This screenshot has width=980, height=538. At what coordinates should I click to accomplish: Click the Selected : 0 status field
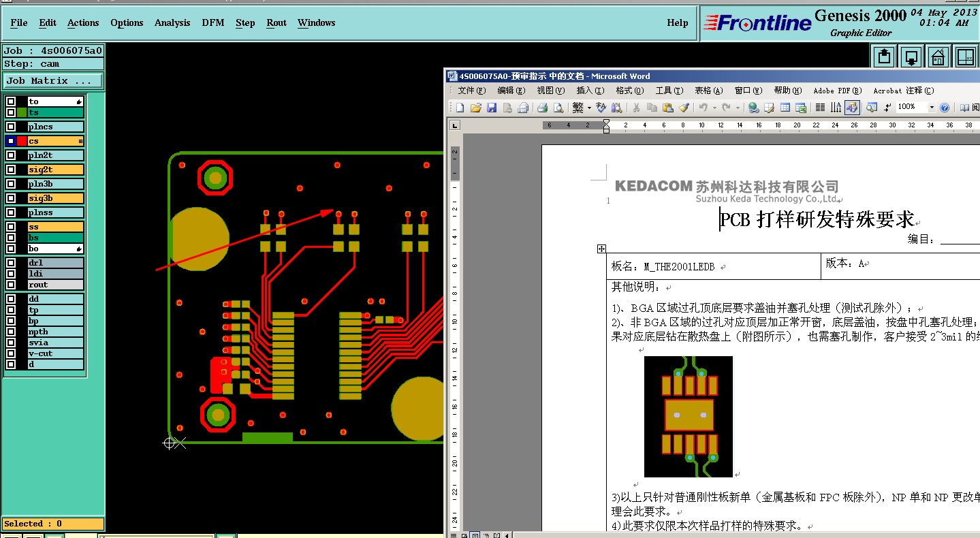point(53,524)
